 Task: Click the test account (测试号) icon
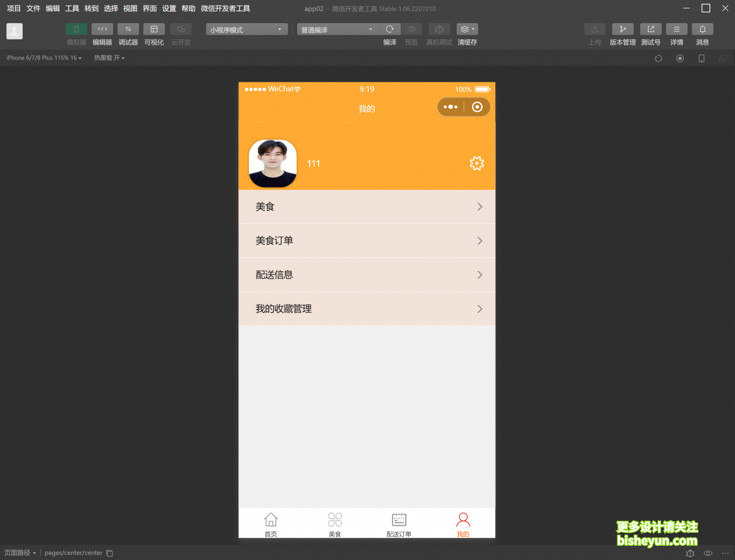tap(651, 29)
